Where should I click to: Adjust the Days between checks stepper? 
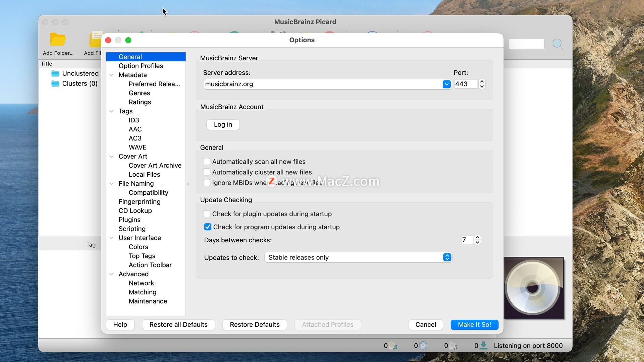478,240
